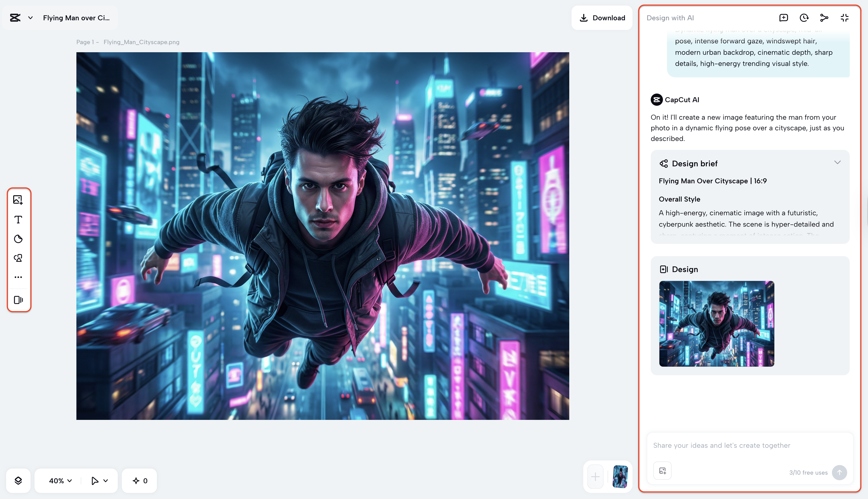Viewport: 868px width, 499px height.
Task: Collapse the Design with AI panel
Action: 844,18
